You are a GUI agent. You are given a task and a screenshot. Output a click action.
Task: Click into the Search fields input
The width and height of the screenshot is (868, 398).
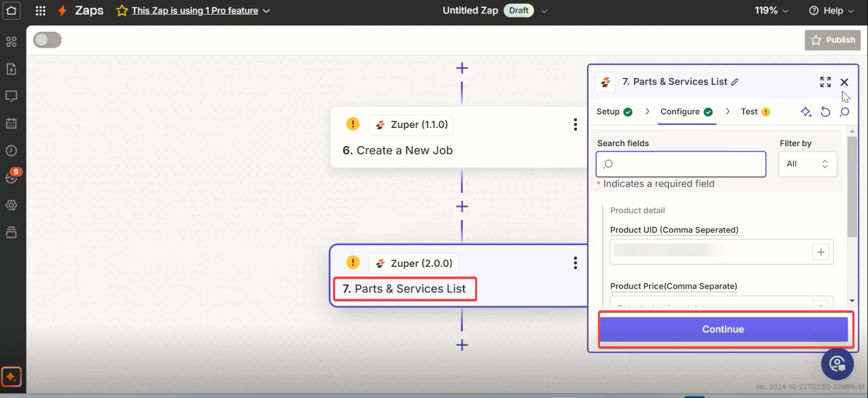[681, 164]
